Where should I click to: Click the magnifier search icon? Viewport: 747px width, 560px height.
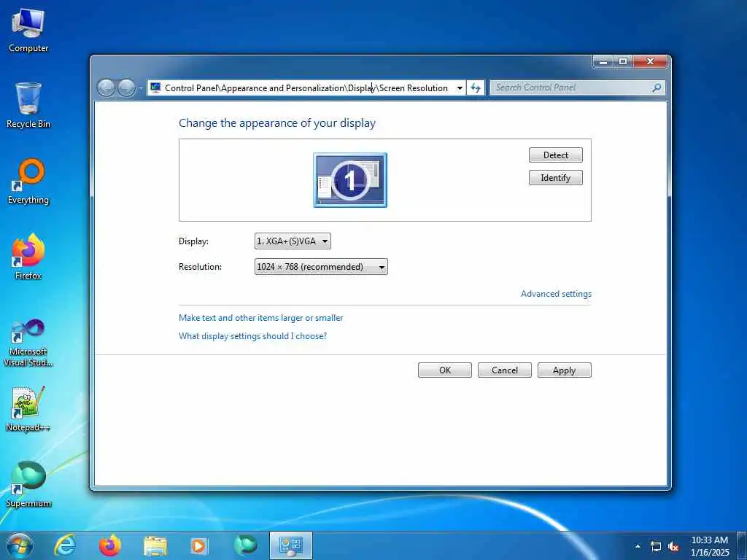pos(657,87)
